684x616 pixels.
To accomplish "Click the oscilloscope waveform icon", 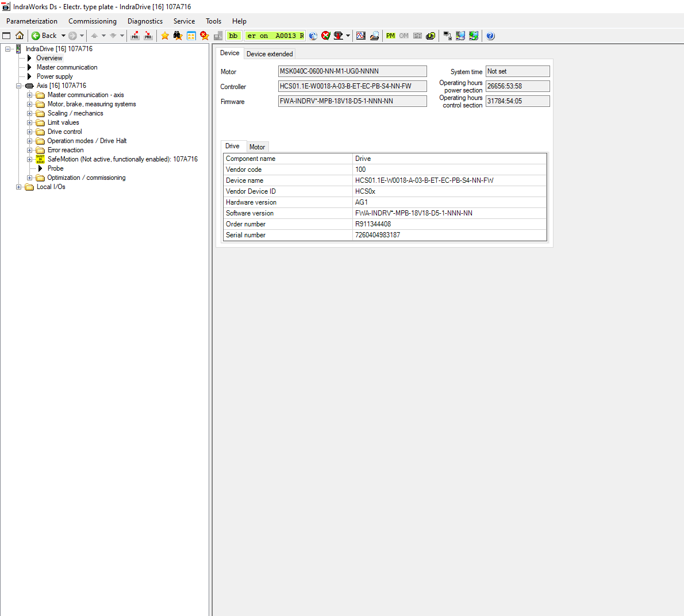I will click(361, 36).
